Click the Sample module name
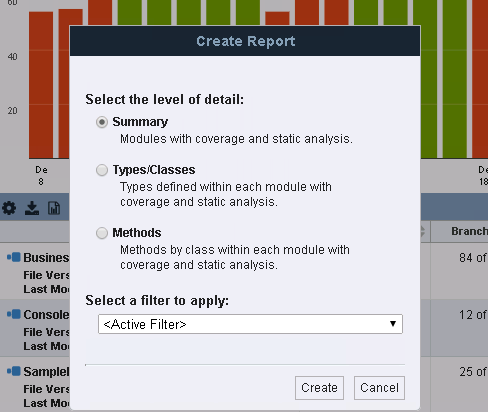The height and width of the screenshot is (412, 488). (x=46, y=372)
